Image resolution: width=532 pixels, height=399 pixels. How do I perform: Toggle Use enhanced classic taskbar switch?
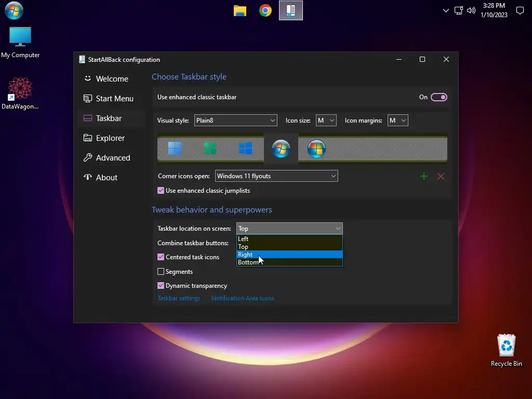pyautogui.click(x=438, y=97)
